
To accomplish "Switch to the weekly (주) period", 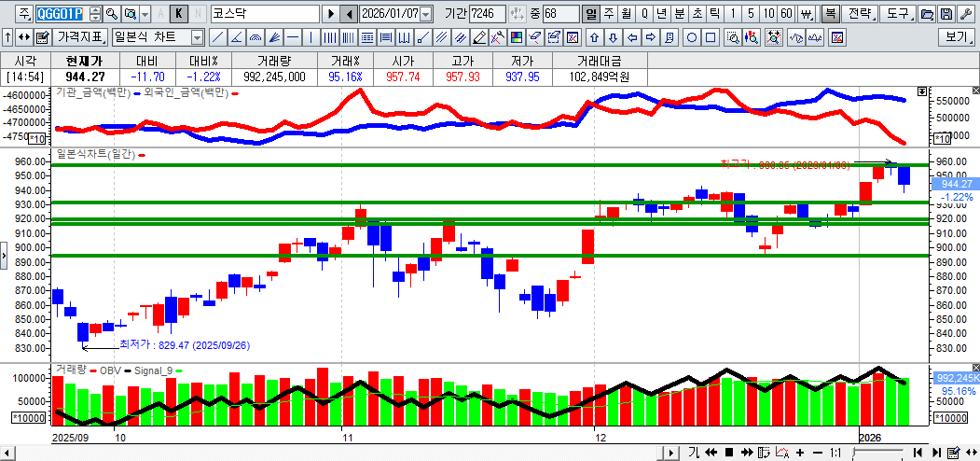I will click(608, 14).
